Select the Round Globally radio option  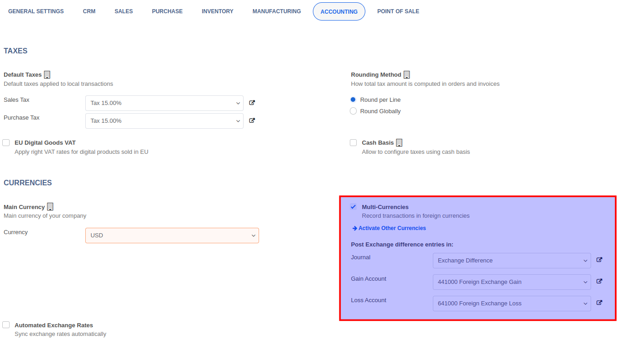click(x=353, y=111)
